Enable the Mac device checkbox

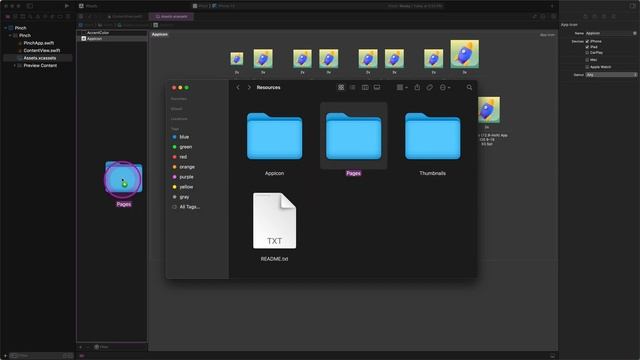pyautogui.click(x=587, y=60)
